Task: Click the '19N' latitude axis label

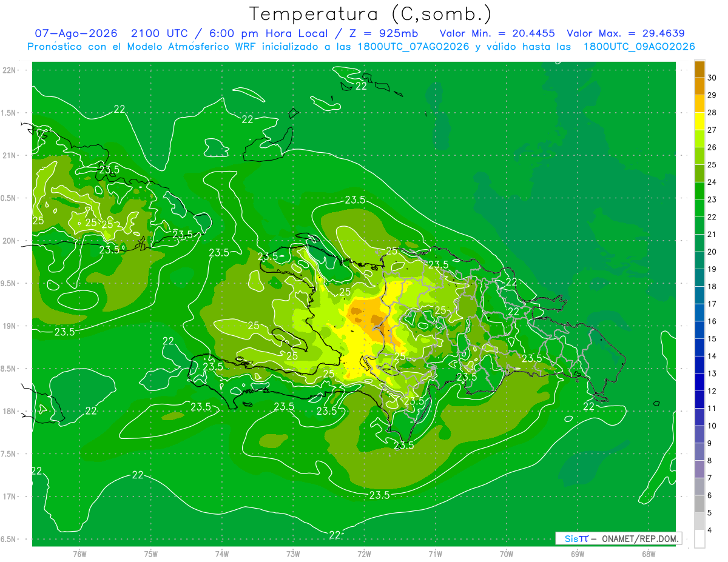Action: pyautogui.click(x=9, y=326)
